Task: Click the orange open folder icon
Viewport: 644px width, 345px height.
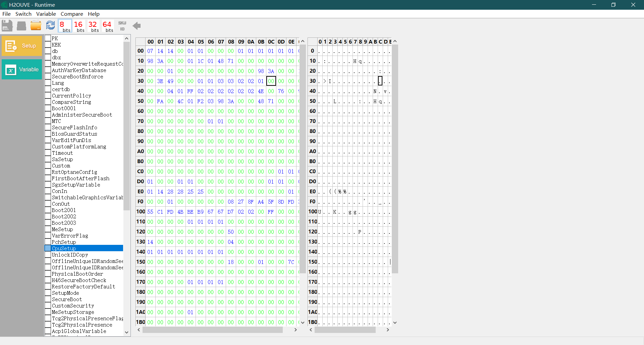Action: 36,26
